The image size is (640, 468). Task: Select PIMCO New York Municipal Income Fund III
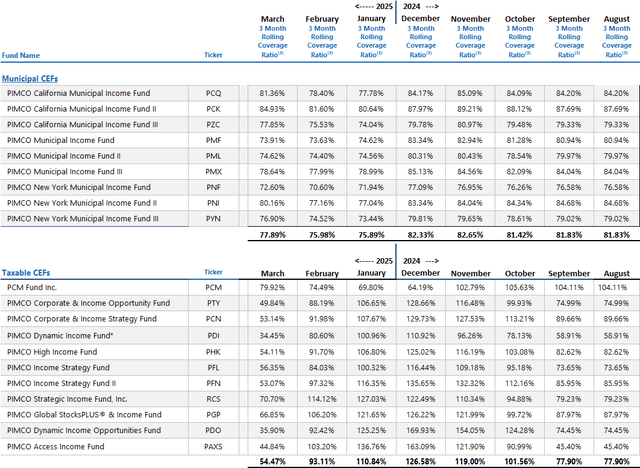click(x=82, y=219)
